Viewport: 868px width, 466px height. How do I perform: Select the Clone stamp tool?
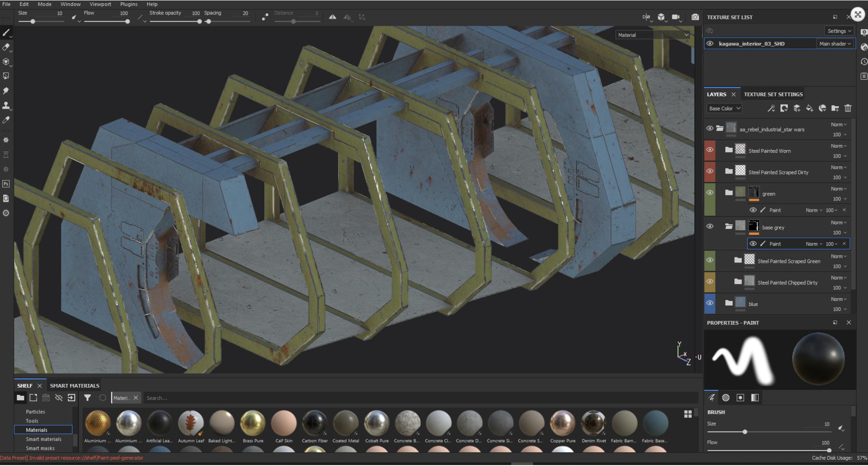pyautogui.click(x=6, y=106)
